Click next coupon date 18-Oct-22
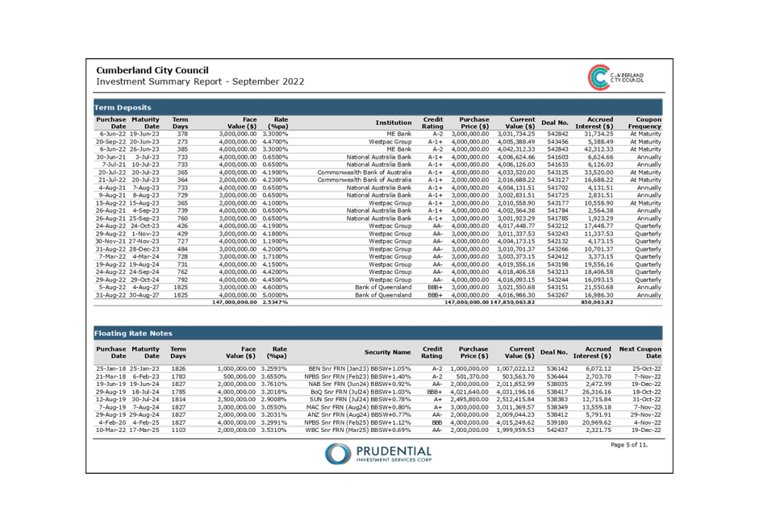 click(x=646, y=392)
